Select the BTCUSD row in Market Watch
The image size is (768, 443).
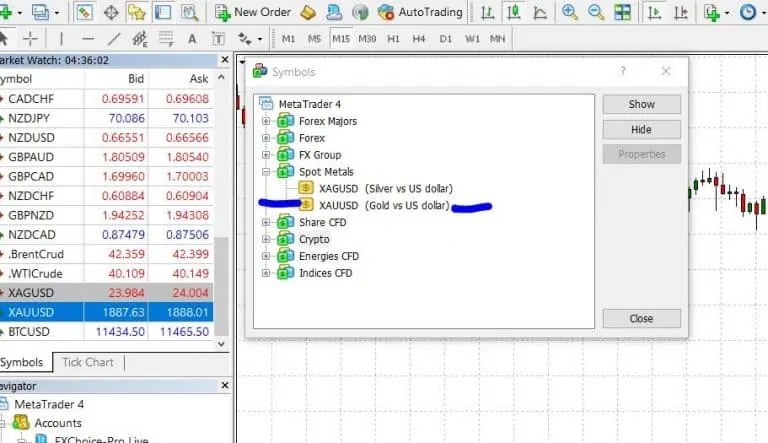click(x=107, y=332)
